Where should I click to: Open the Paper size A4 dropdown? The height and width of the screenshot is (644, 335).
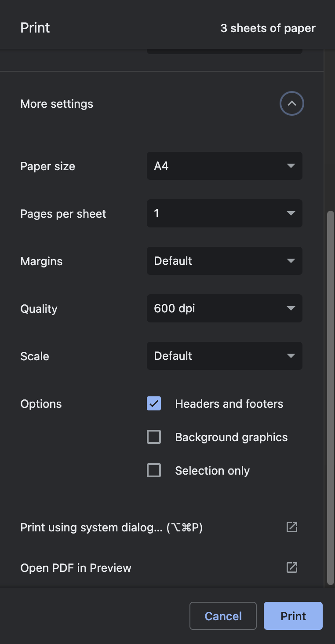click(x=224, y=166)
